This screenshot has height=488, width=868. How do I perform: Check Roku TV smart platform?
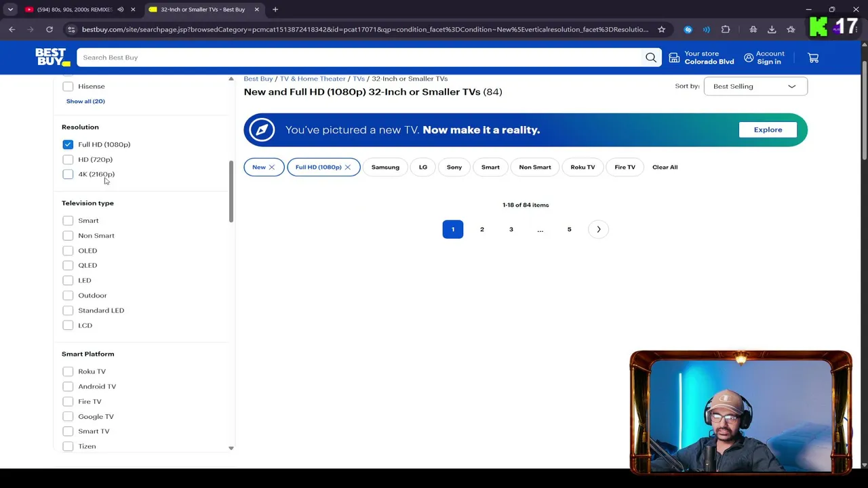68,371
